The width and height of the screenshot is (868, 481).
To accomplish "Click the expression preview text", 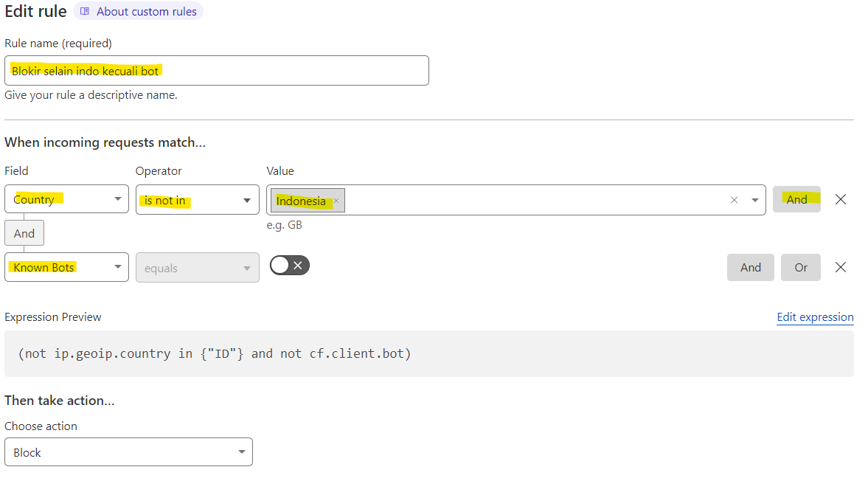I will click(x=215, y=353).
